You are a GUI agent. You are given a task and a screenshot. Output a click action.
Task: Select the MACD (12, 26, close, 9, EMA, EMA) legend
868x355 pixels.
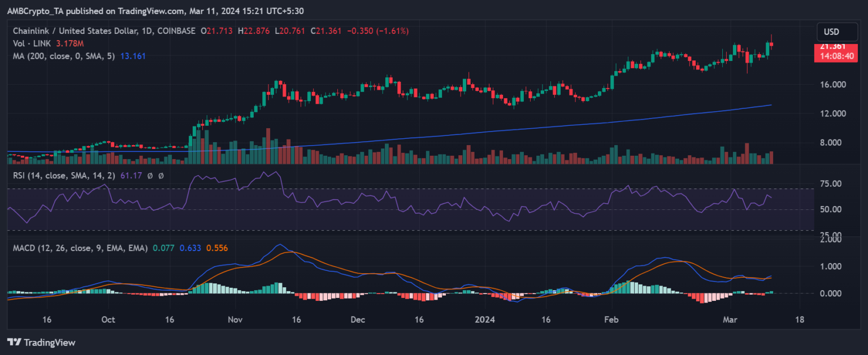point(80,248)
